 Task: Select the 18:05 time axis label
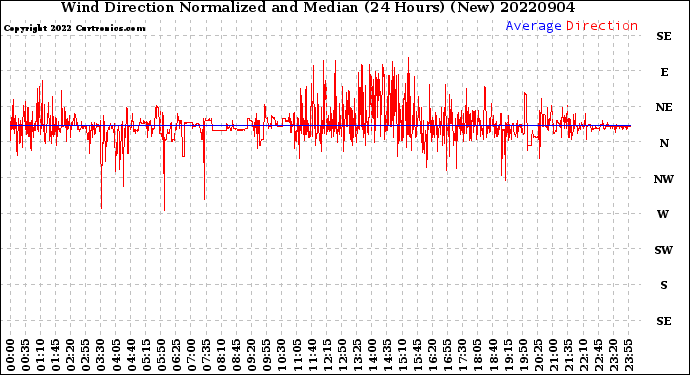478,355
